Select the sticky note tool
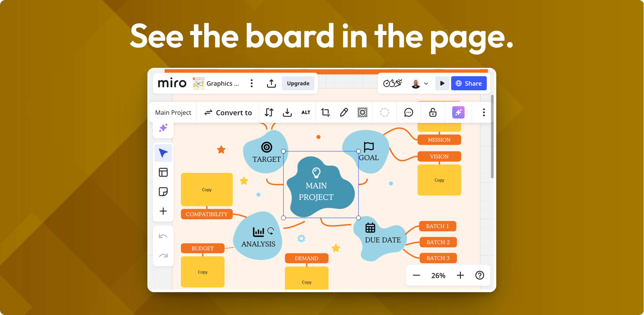The height and width of the screenshot is (315, 644). (163, 192)
